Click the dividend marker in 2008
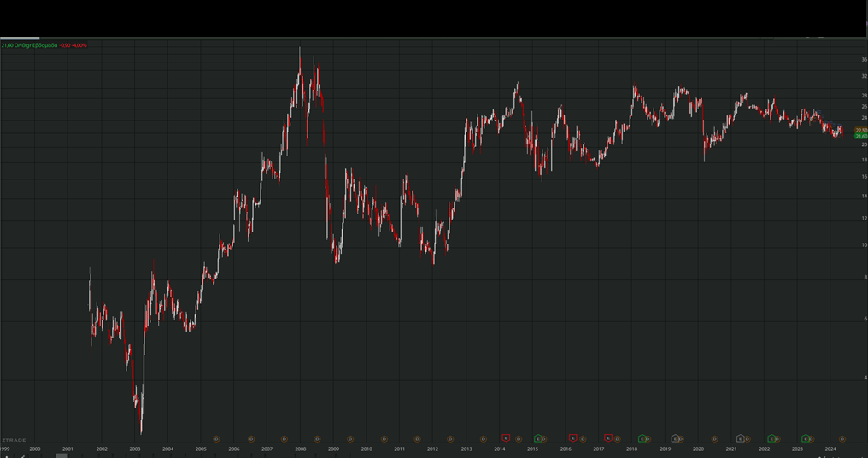868x458 pixels. (x=317, y=439)
